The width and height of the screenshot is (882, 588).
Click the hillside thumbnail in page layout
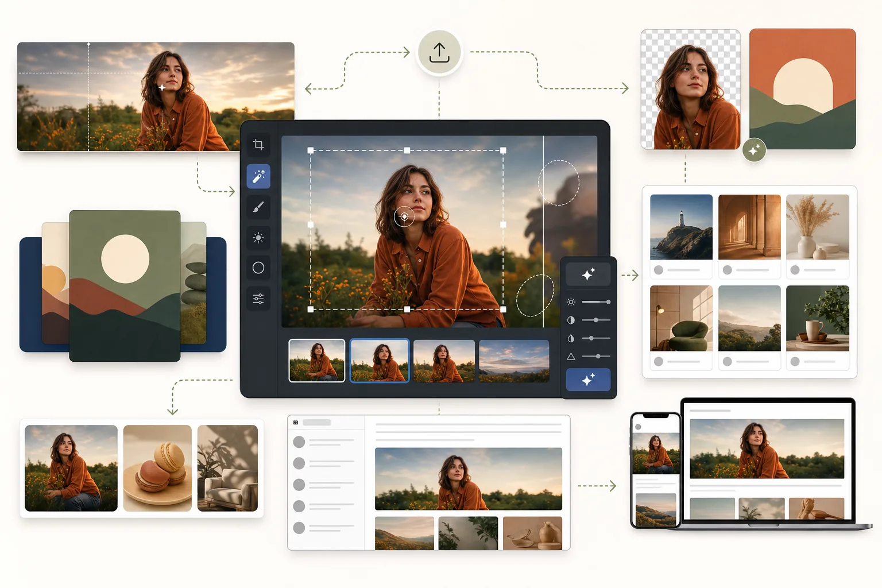(x=404, y=533)
